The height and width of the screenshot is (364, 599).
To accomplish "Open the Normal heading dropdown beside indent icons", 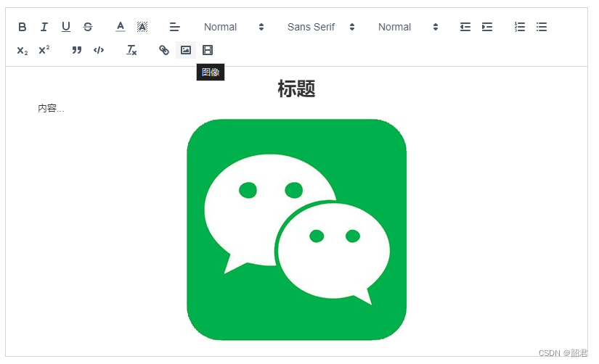I will click(x=408, y=27).
